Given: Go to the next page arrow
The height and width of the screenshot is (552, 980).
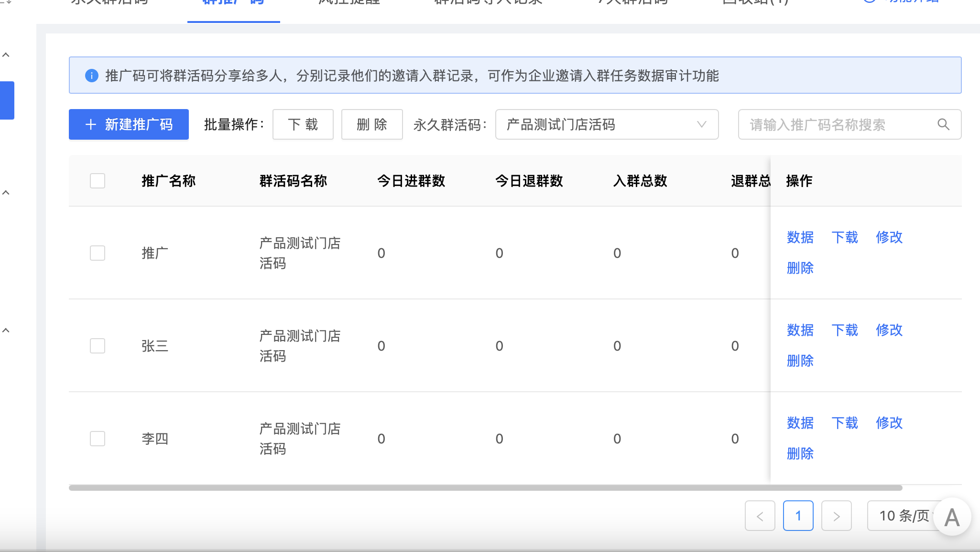Looking at the screenshot, I should (x=837, y=516).
